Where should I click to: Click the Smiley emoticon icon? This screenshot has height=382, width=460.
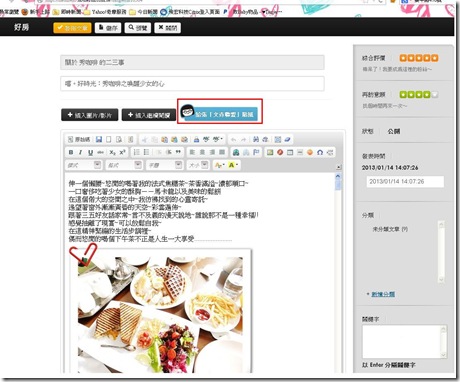point(310,152)
